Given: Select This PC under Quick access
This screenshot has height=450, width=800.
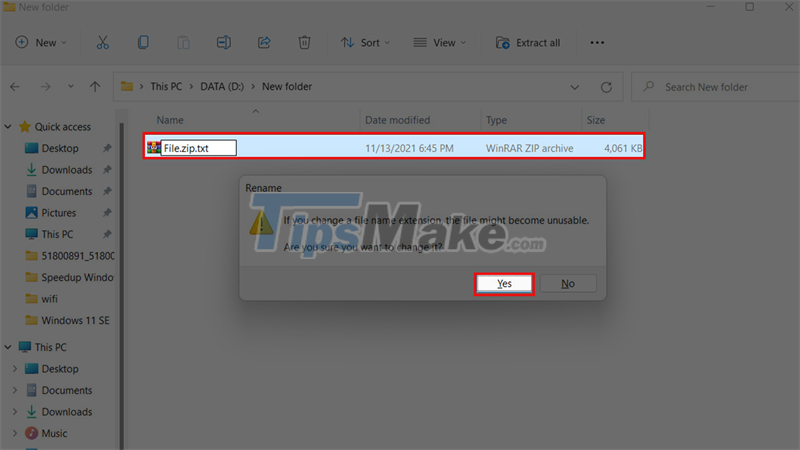Looking at the screenshot, I should pyautogui.click(x=57, y=234).
